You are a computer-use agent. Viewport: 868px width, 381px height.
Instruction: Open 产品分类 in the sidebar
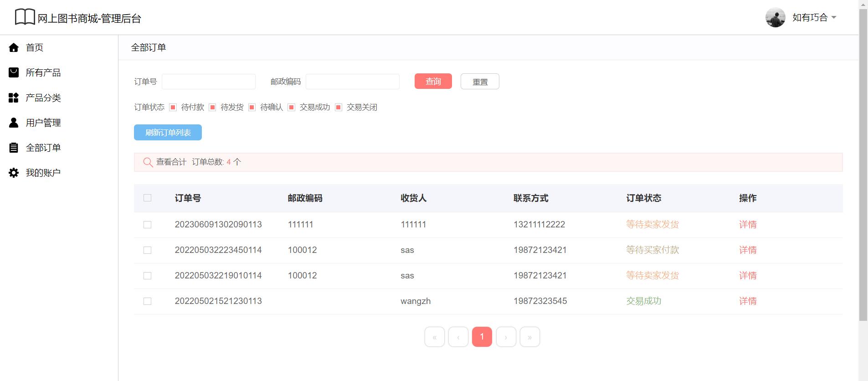point(43,98)
